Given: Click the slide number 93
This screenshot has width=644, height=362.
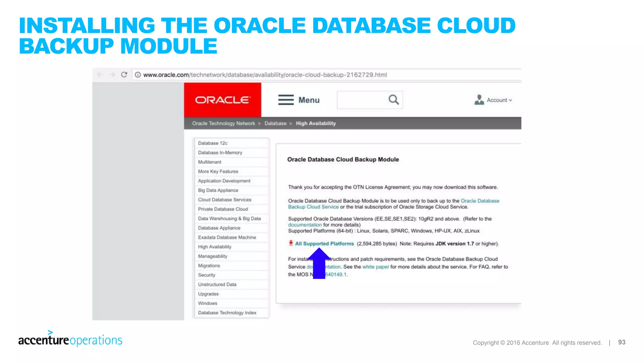Looking at the screenshot, I should (622, 343).
